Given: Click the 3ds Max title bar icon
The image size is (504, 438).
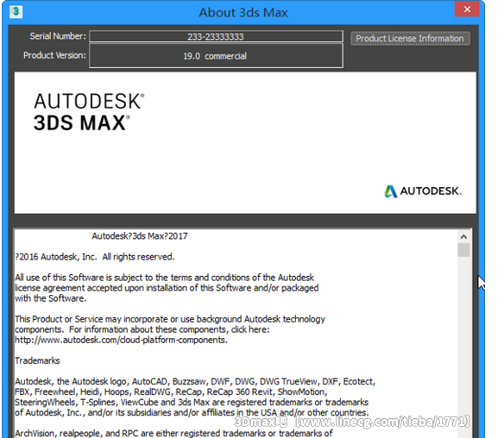Looking at the screenshot, I should (16, 12).
